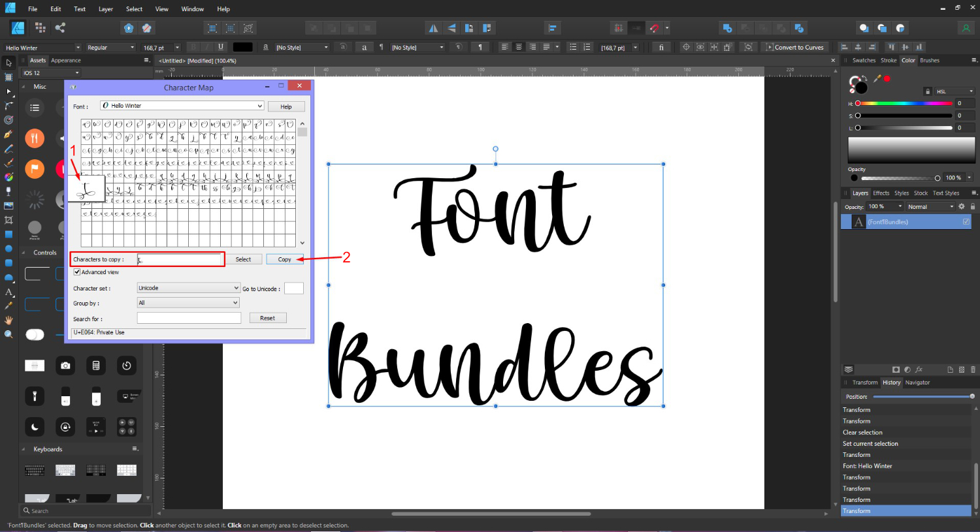Switch to the Effects tab
This screenshot has width=980, height=532.
pos(881,193)
